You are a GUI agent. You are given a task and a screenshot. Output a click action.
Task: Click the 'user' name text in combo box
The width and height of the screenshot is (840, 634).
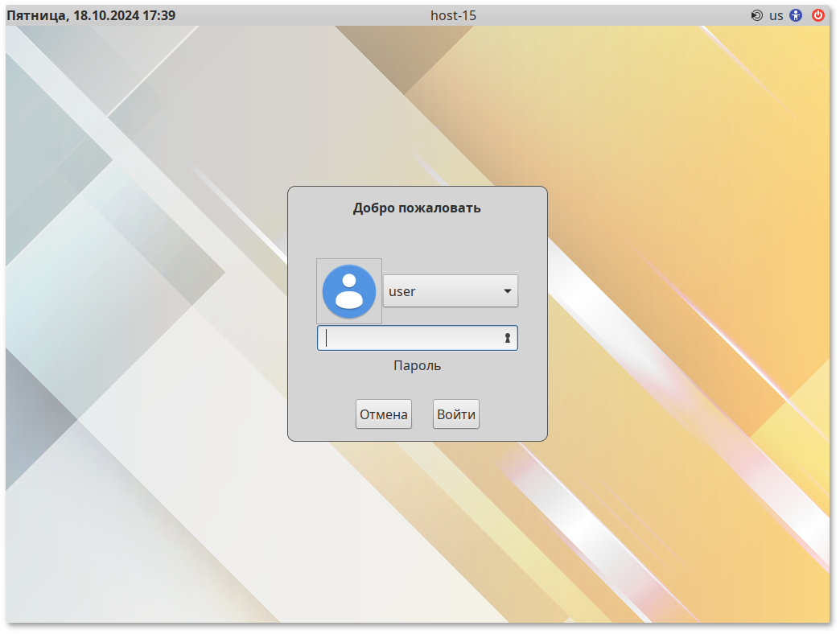pyautogui.click(x=402, y=291)
